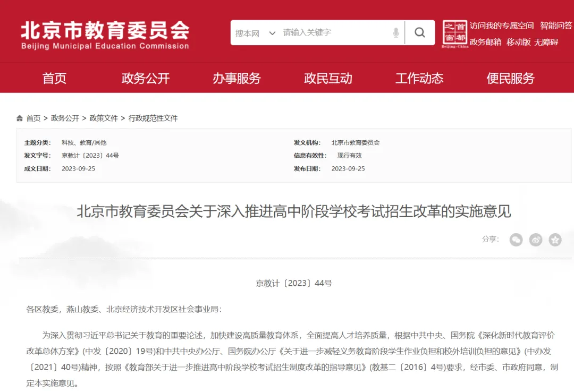The image size is (574, 392).
Task: Open the 首都之窗 logo icon
Action: 455,32
